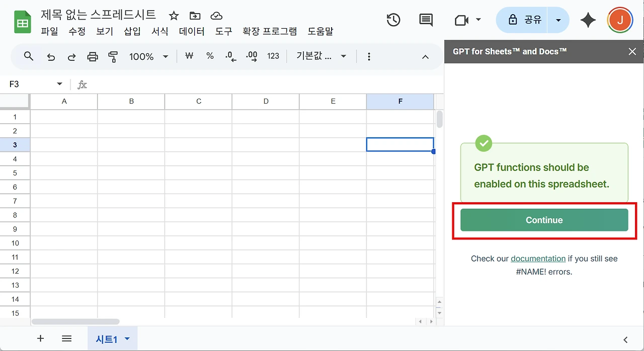Click the Gemini sparkle icon
This screenshot has width=644, height=351.
click(588, 20)
